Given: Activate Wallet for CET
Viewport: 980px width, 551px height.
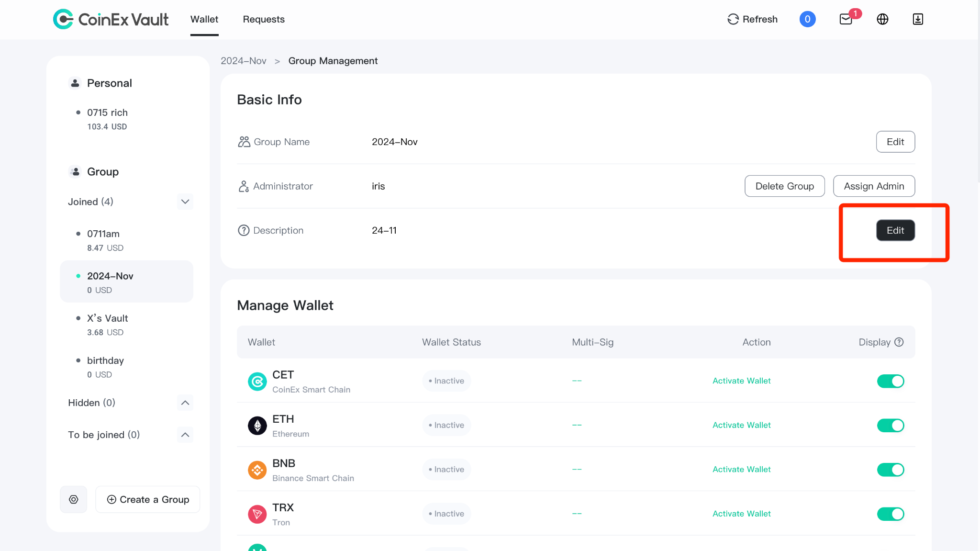Looking at the screenshot, I should (x=741, y=381).
